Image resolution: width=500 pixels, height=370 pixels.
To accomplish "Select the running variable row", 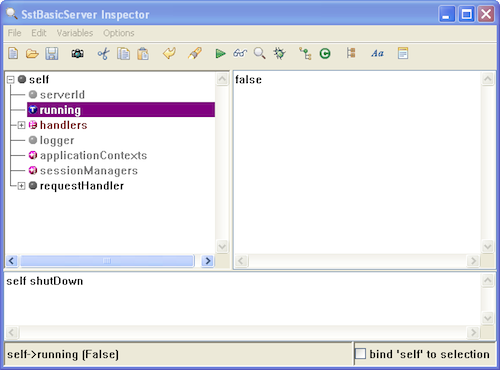I will pyautogui.click(x=121, y=110).
